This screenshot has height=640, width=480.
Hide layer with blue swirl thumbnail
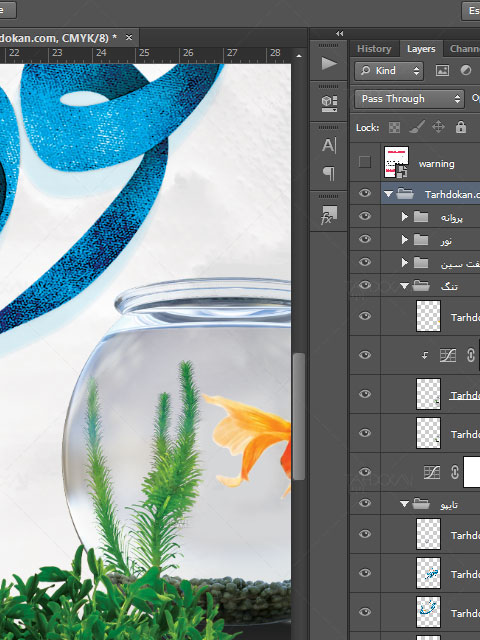click(365, 611)
